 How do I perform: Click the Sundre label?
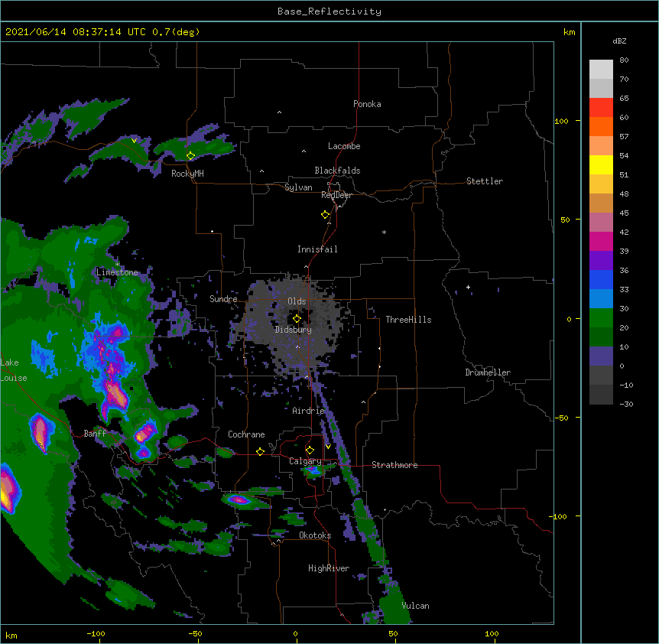point(223,299)
